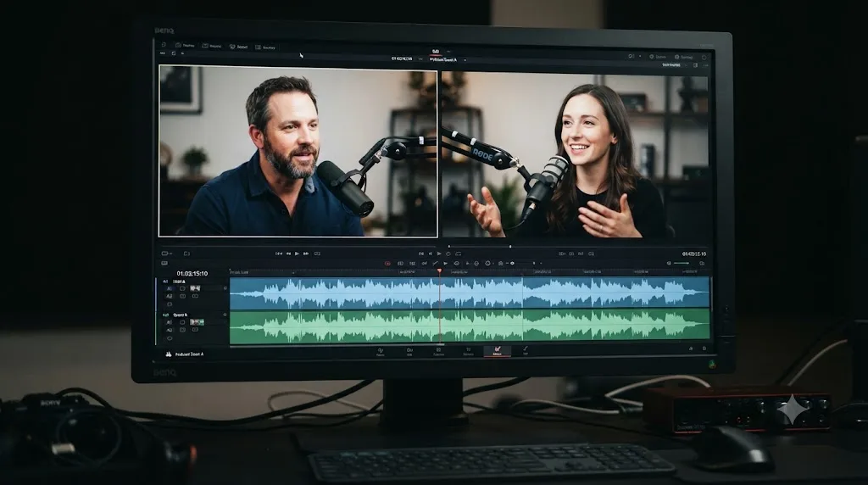Click the red playhead marker on the ruler
Viewport: 868px width, 485px height.
[x=440, y=270]
